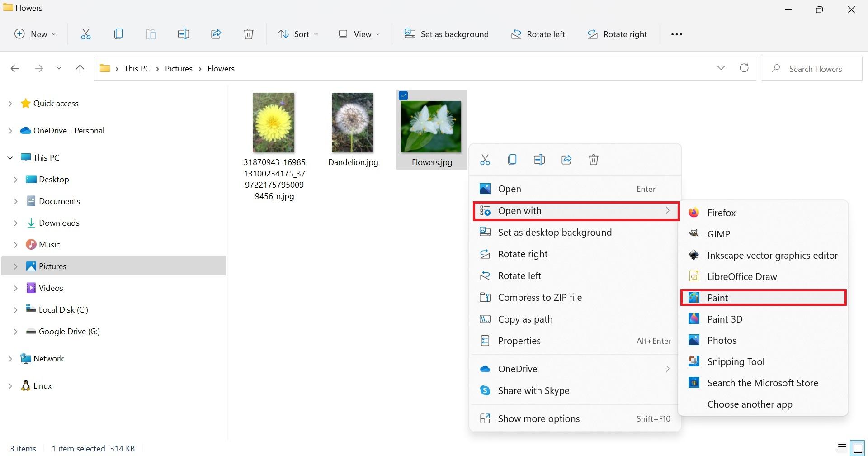This screenshot has height=456, width=868.
Task: Switch to large thumbnails view icon
Action: pos(858,448)
